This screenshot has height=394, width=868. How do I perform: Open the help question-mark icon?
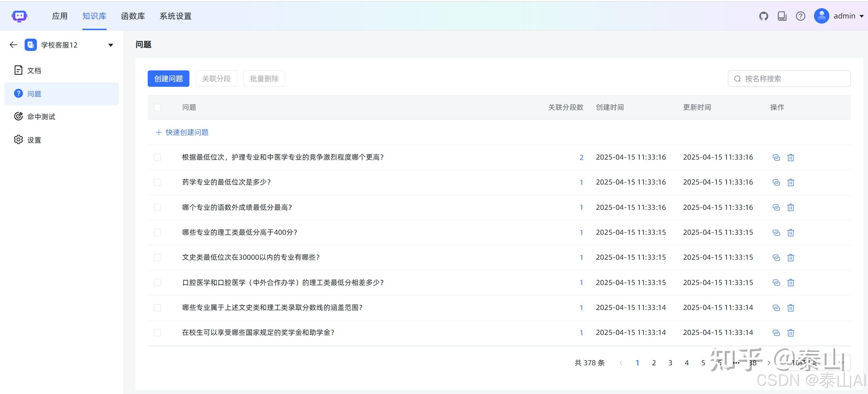click(800, 16)
